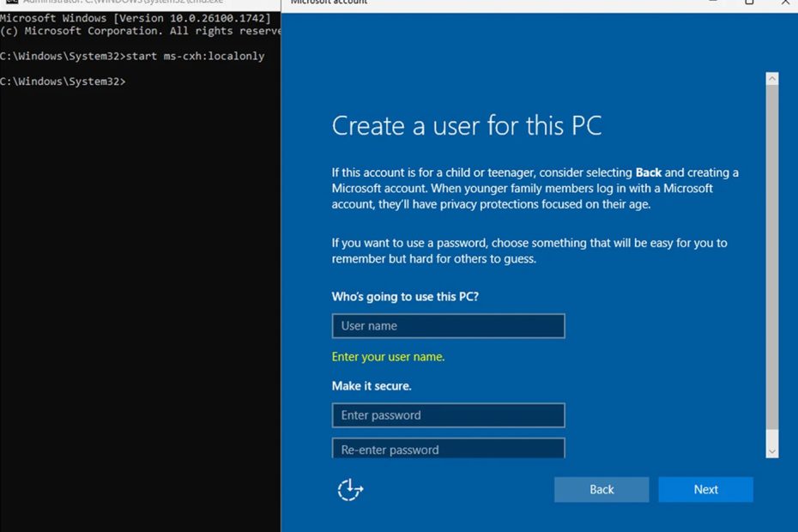
Task: Click the vertical scrollbar thumb in account window
Action: point(772,257)
